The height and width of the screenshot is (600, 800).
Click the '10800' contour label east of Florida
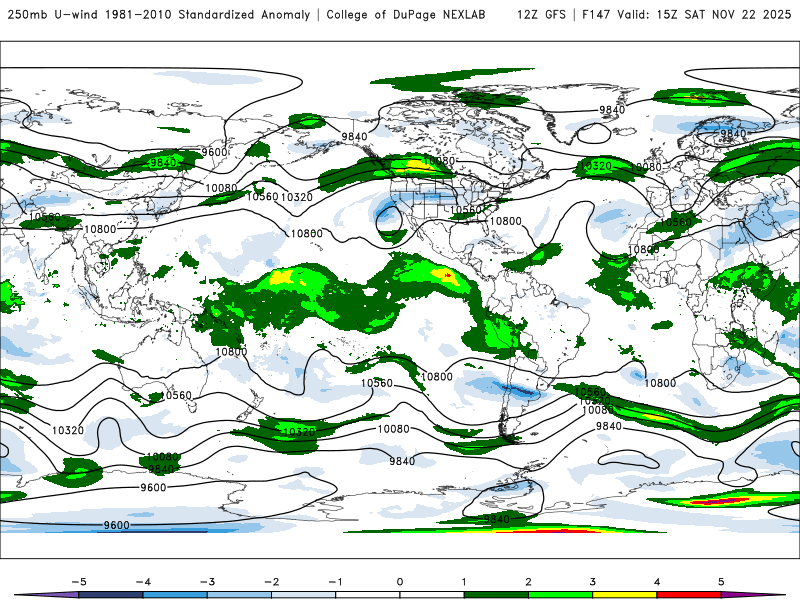pyautogui.click(x=506, y=221)
